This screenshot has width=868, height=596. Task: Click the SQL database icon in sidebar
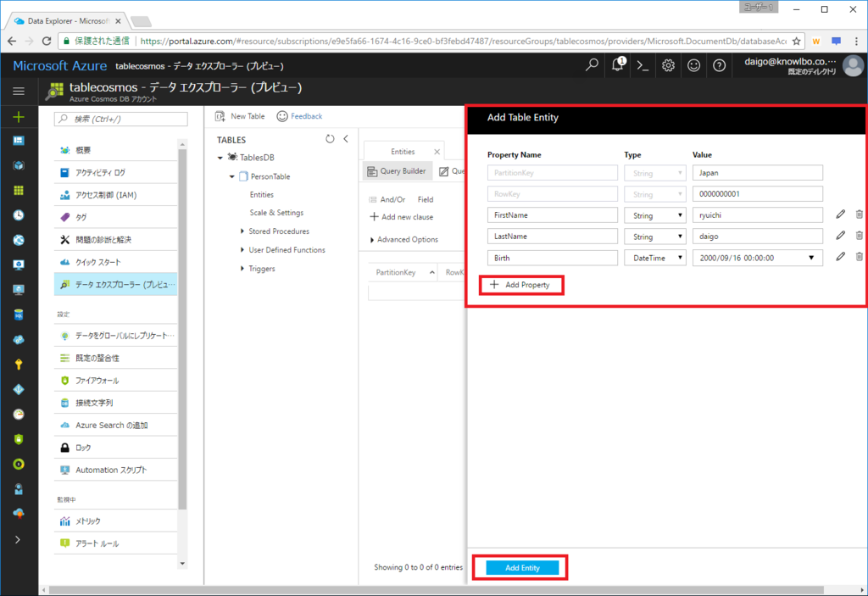(19, 315)
